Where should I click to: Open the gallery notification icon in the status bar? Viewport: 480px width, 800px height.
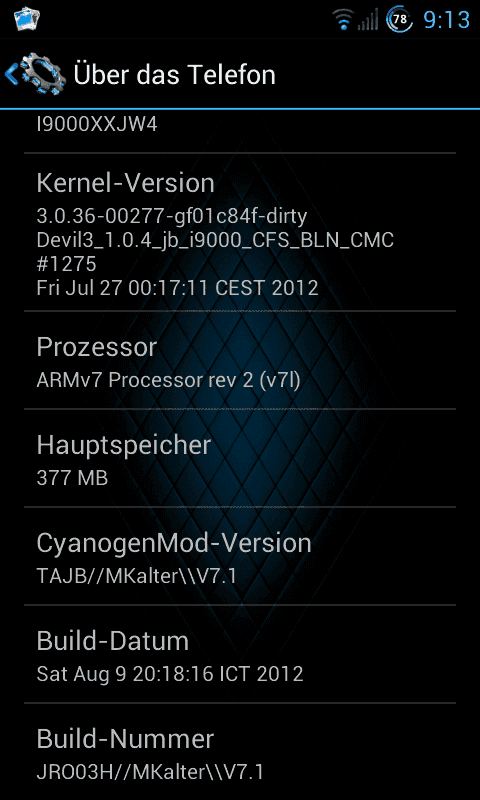tap(27, 18)
